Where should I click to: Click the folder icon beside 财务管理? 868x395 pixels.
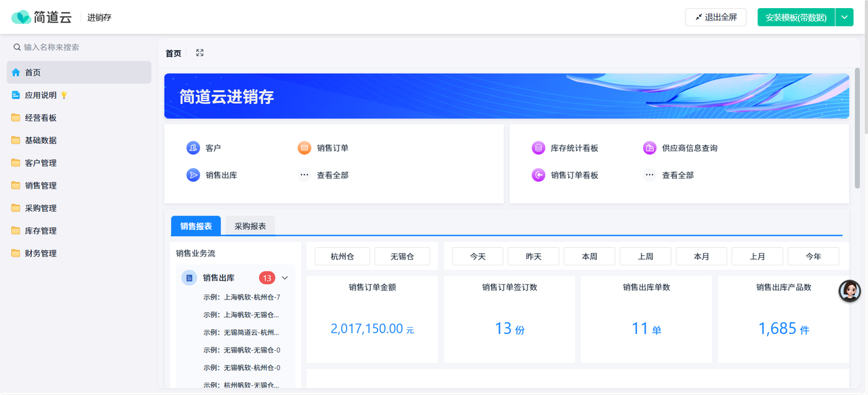tap(16, 253)
